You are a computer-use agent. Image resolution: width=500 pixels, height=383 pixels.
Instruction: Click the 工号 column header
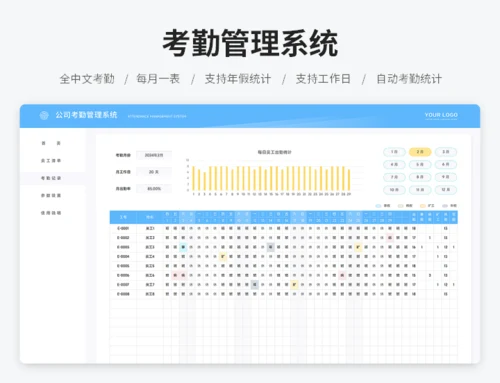[123, 217]
